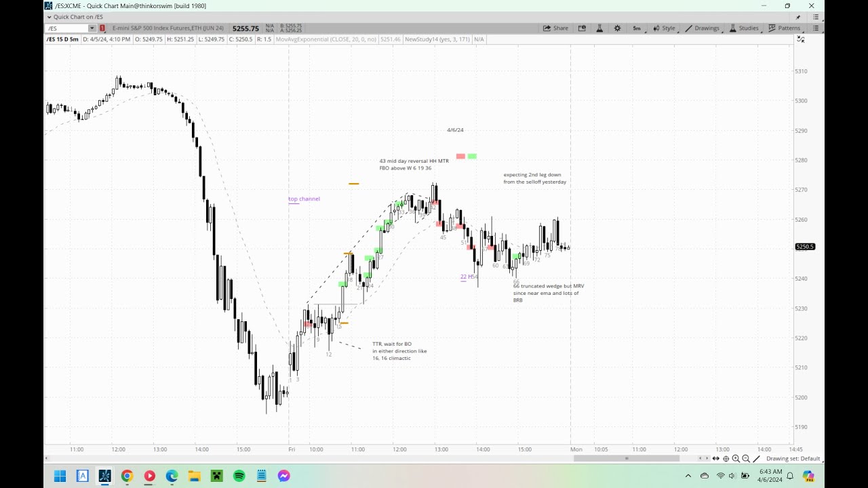Open Drawing set: Default selector
868x488 pixels.
(x=793, y=459)
